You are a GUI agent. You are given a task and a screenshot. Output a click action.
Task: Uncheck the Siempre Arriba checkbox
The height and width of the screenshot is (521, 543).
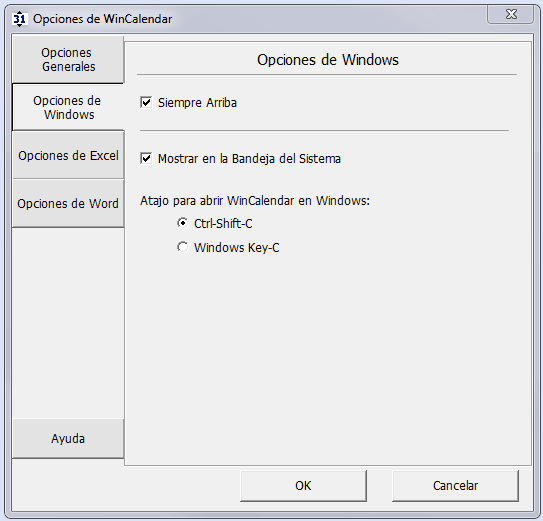[146, 103]
